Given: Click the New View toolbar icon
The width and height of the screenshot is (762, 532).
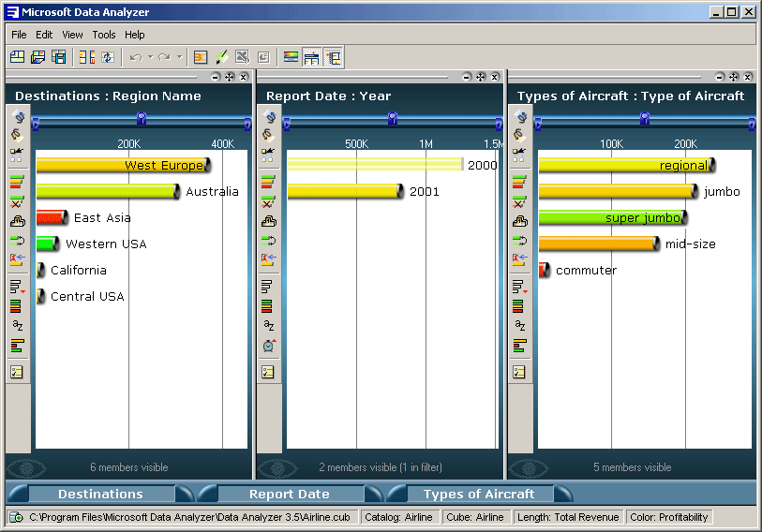Looking at the screenshot, I should tap(18, 57).
